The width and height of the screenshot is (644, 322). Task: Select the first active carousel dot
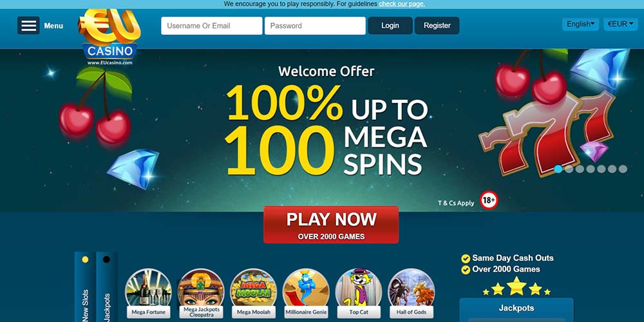pyautogui.click(x=558, y=169)
